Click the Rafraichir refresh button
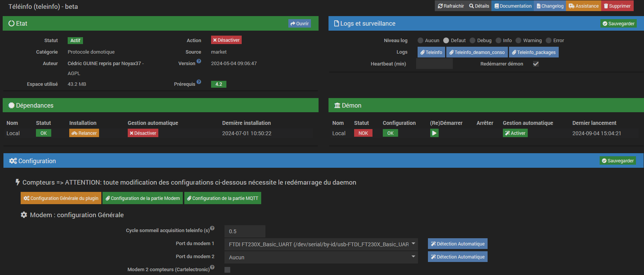The height and width of the screenshot is (275, 644). pyautogui.click(x=450, y=6)
